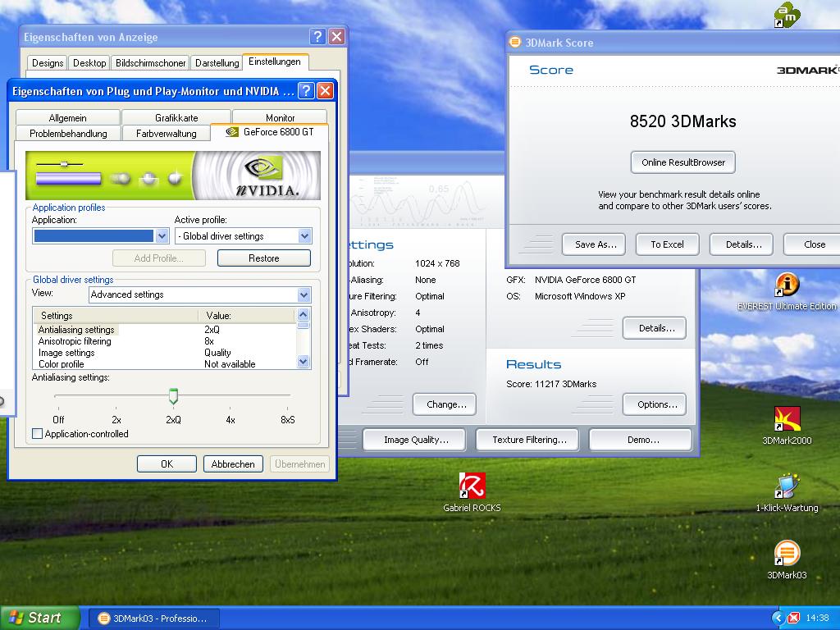
Task: Click the help question mark in NVIDIA dialog
Action: 306,90
